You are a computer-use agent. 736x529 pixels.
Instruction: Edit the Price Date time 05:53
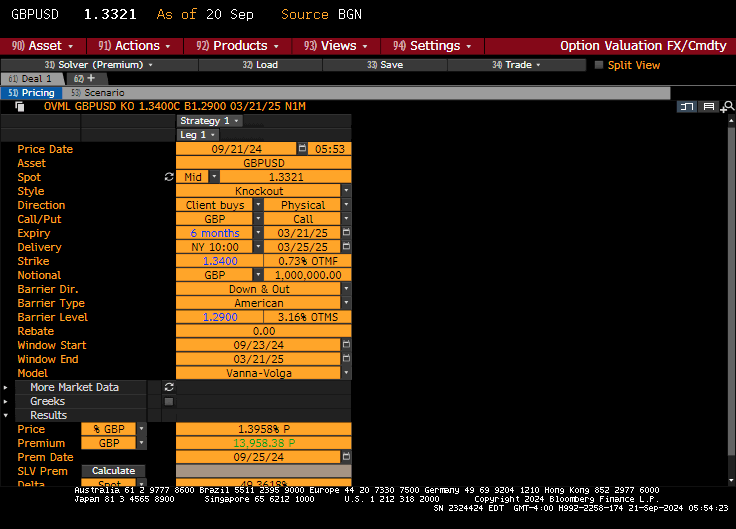(x=330, y=149)
